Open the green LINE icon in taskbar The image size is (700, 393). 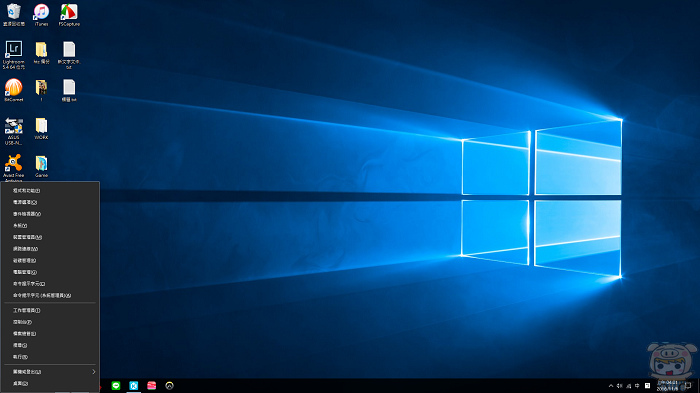[116, 385]
